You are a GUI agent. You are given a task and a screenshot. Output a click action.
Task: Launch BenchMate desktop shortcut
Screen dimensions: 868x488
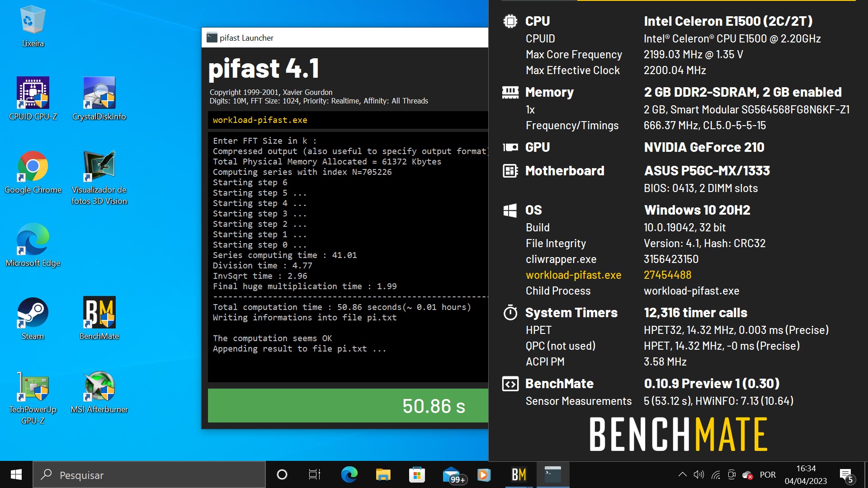[99, 319]
